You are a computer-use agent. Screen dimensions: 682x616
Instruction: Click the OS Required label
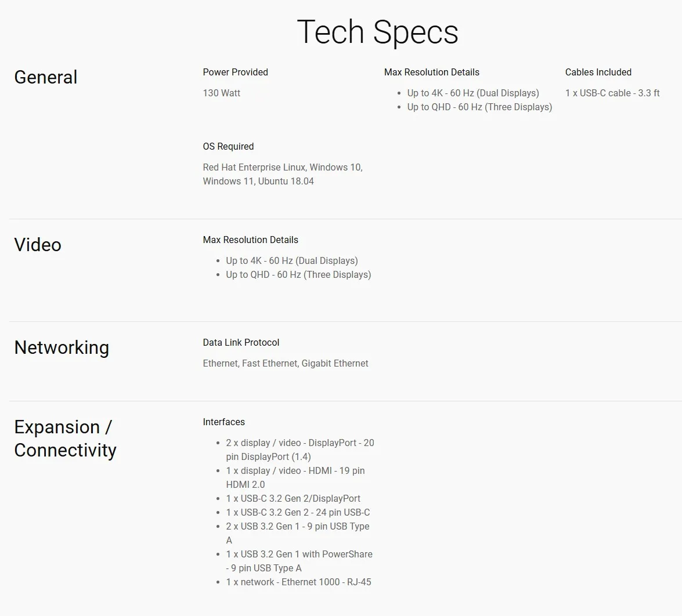[x=228, y=146]
